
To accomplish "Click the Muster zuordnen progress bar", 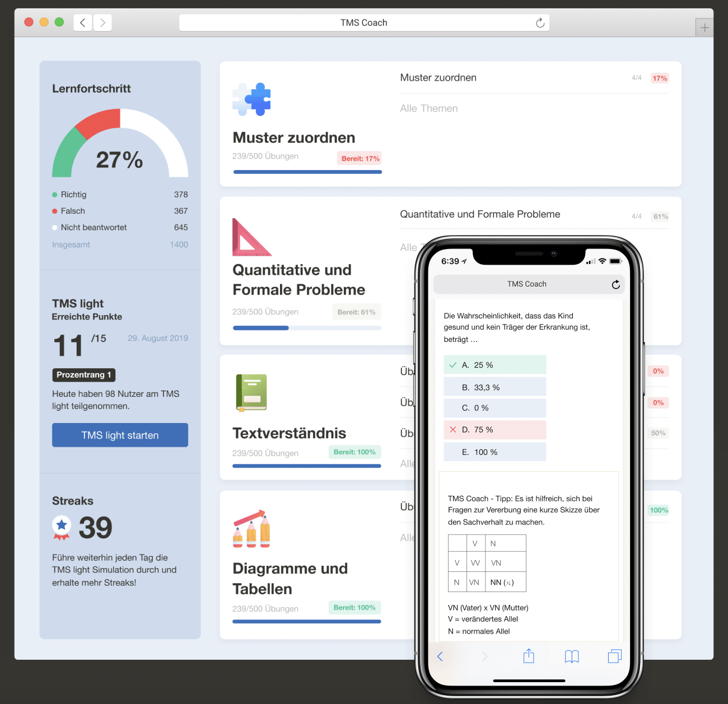I will point(307,172).
